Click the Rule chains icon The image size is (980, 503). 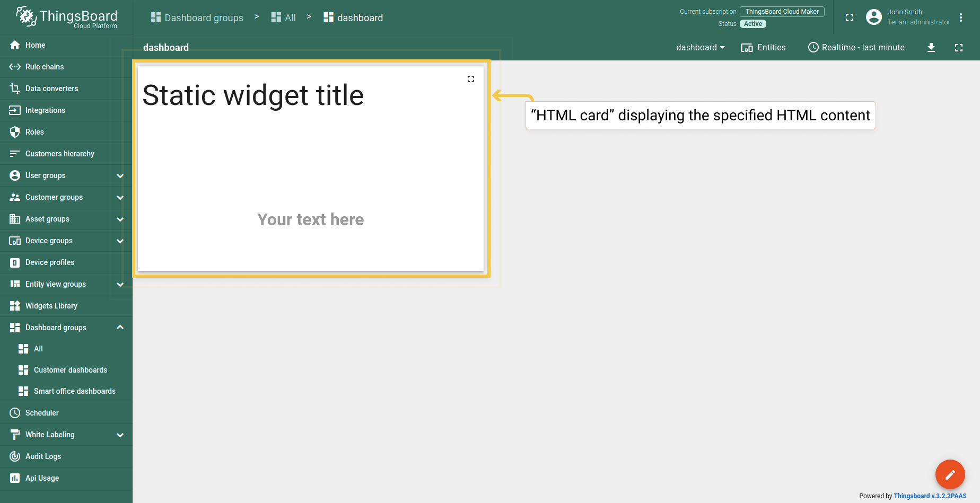tap(15, 67)
